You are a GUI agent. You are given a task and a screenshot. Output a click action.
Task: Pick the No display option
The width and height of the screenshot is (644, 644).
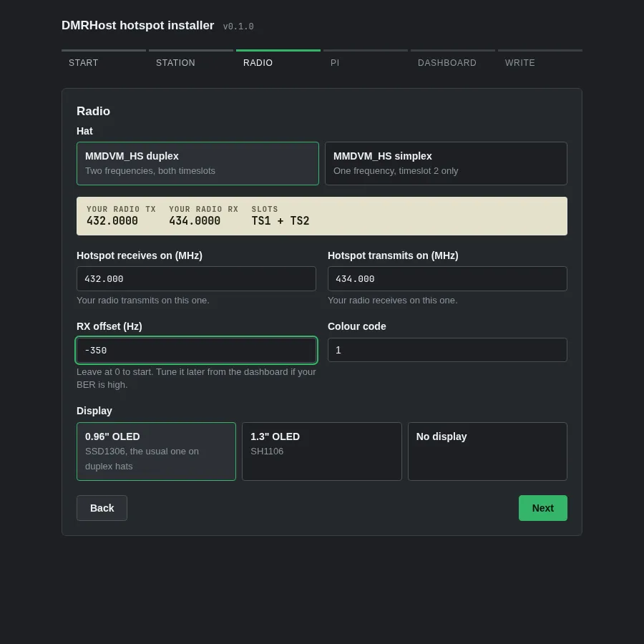pyautogui.click(x=487, y=452)
